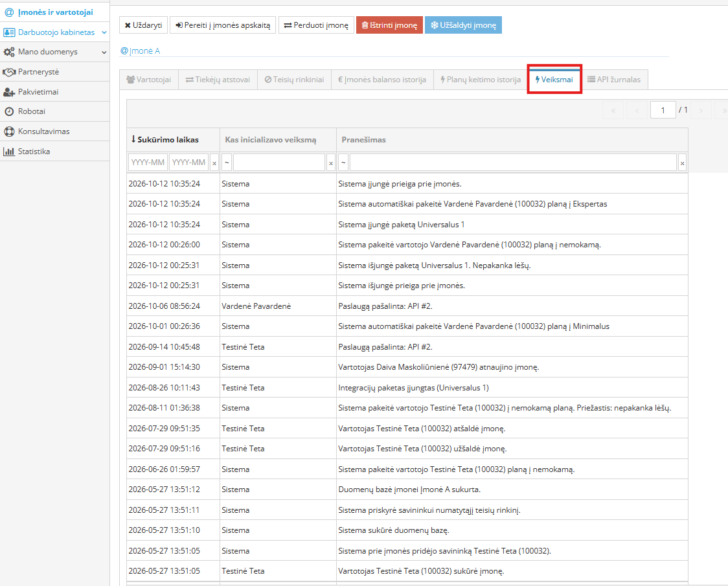The height and width of the screenshot is (586, 728).
Task: Go to next page of results
Action: coord(701,111)
